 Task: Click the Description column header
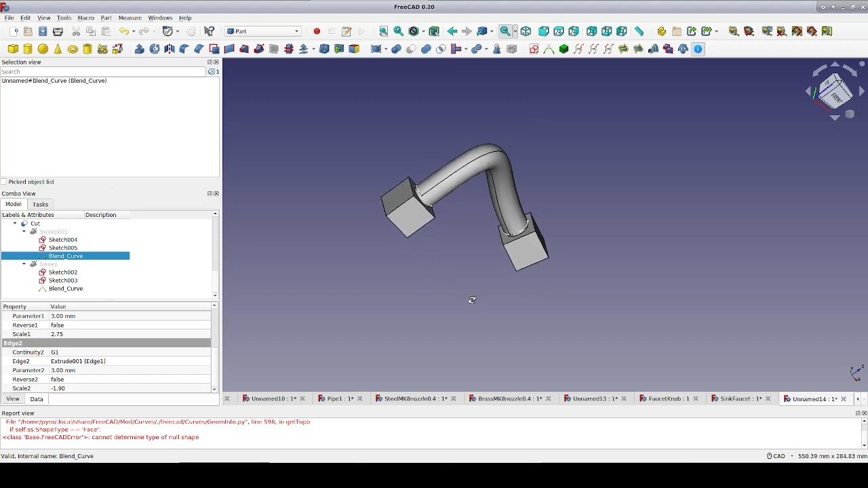pos(106,215)
